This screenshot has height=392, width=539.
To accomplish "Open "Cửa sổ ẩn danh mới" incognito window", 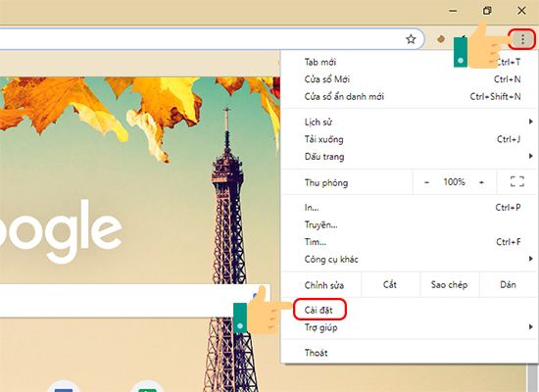I will (x=409, y=97).
